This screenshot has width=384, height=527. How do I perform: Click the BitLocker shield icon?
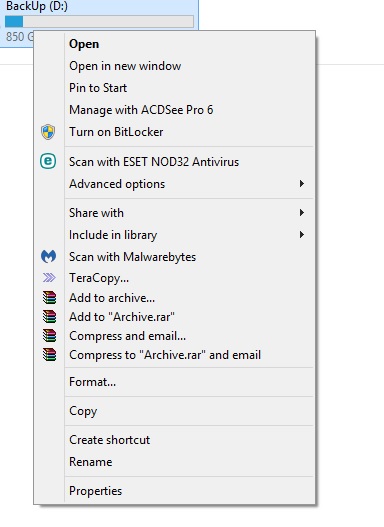tap(48, 132)
